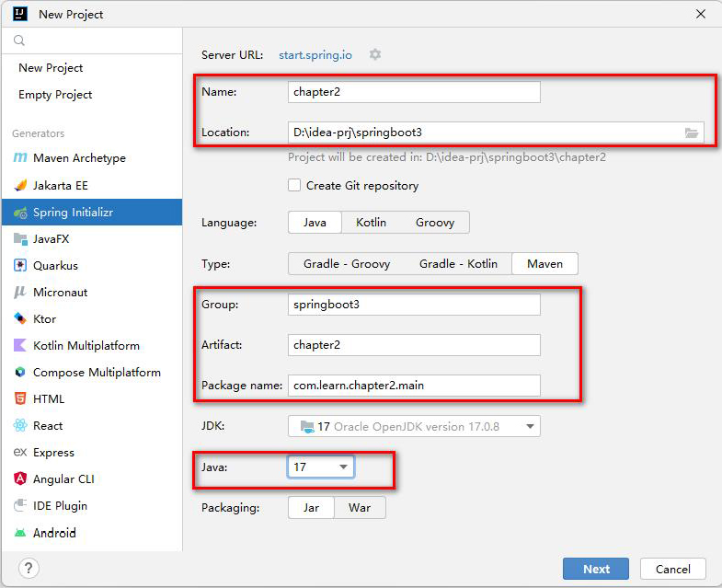Choose Android generator

coord(92,533)
